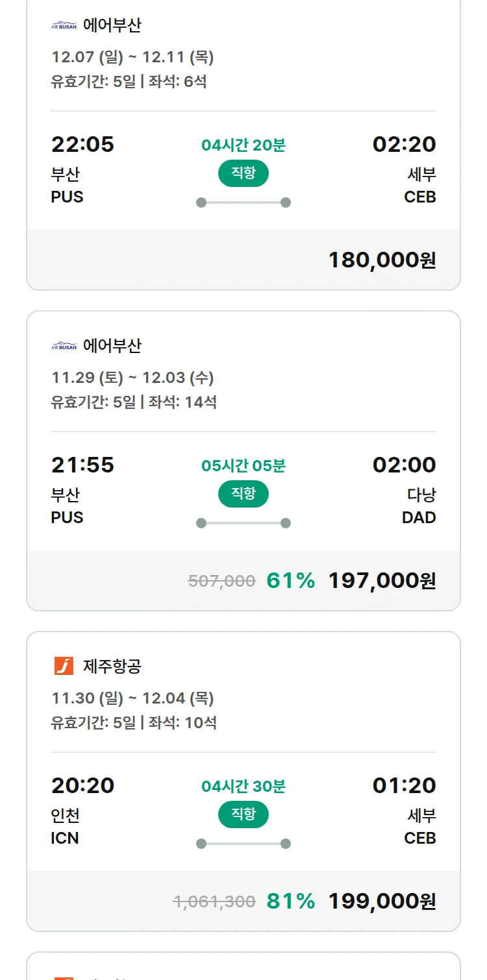This screenshot has height=980, width=487.
Task: Click the 81% discount label
Action: 291,901
